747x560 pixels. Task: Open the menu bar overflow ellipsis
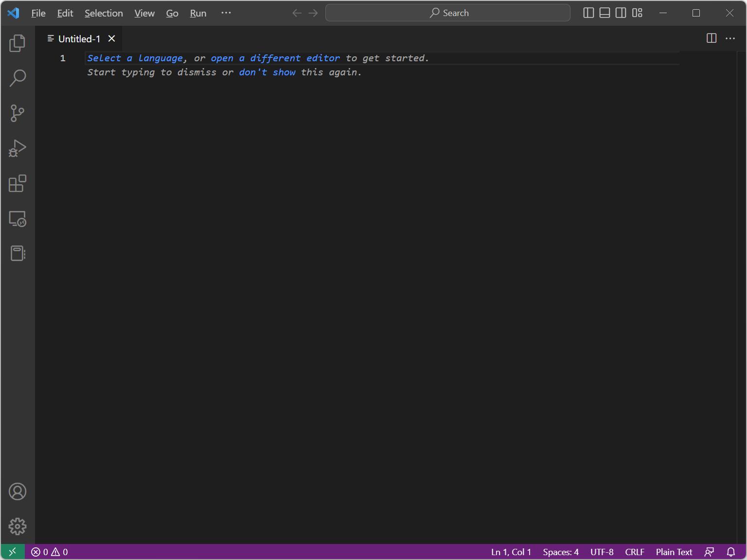(225, 13)
